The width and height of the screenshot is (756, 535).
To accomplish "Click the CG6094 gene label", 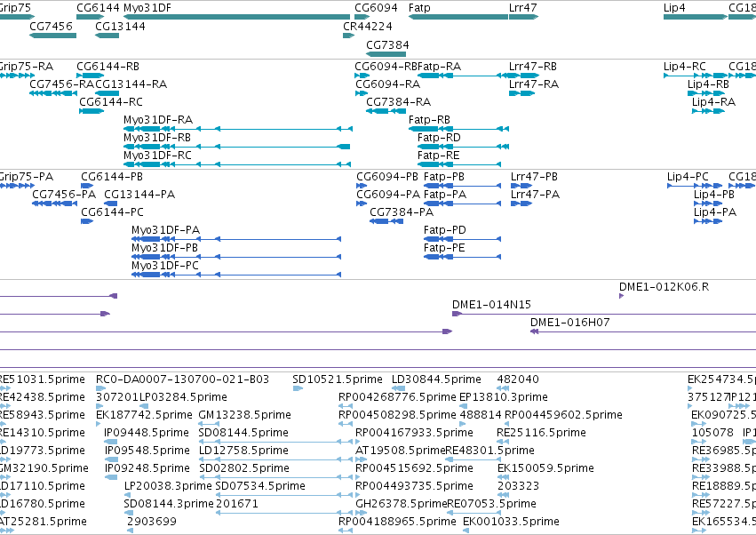I will (376, 8).
